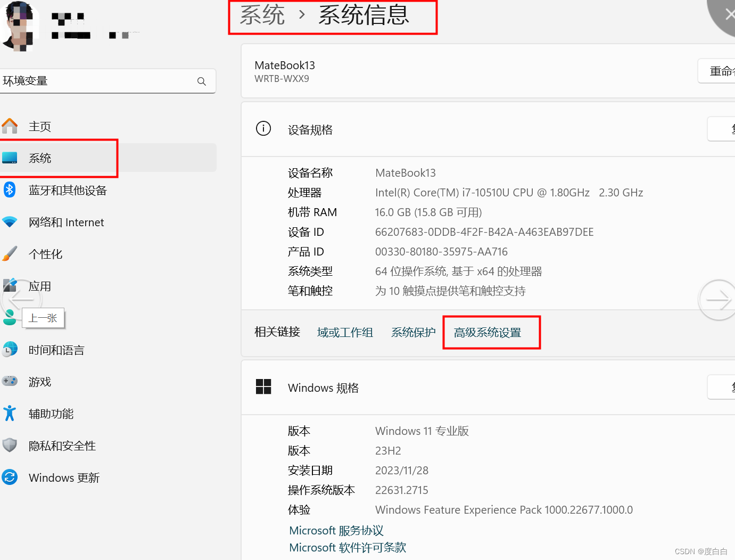
Task: Click the processor value Intel Core i7-10510U
Action: pos(509,193)
